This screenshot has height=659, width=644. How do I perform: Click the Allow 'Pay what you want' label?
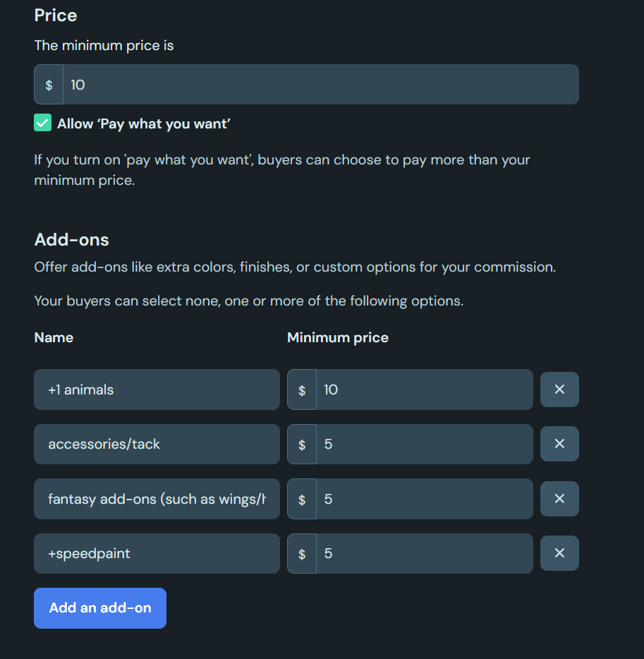coord(144,124)
